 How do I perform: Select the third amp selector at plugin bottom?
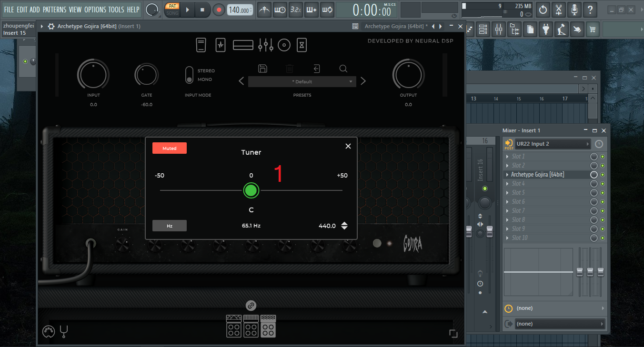(x=268, y=326)
